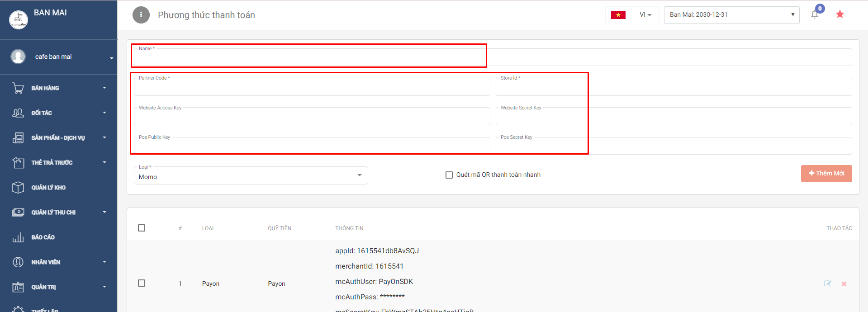Viewport: 868px width, 312px height.
Task: Click the edit icon for Payon row
Action: pyautogui.click(x=827, y=284)
